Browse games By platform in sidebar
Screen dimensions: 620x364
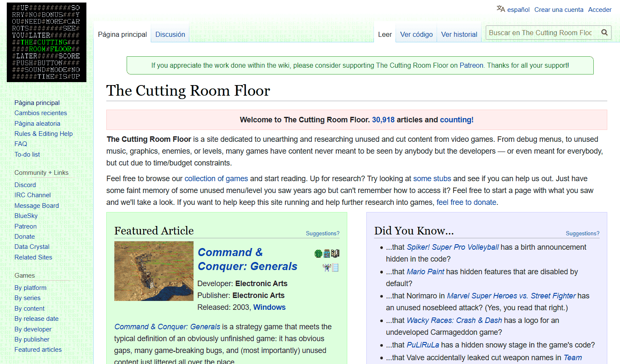[30, 287]
